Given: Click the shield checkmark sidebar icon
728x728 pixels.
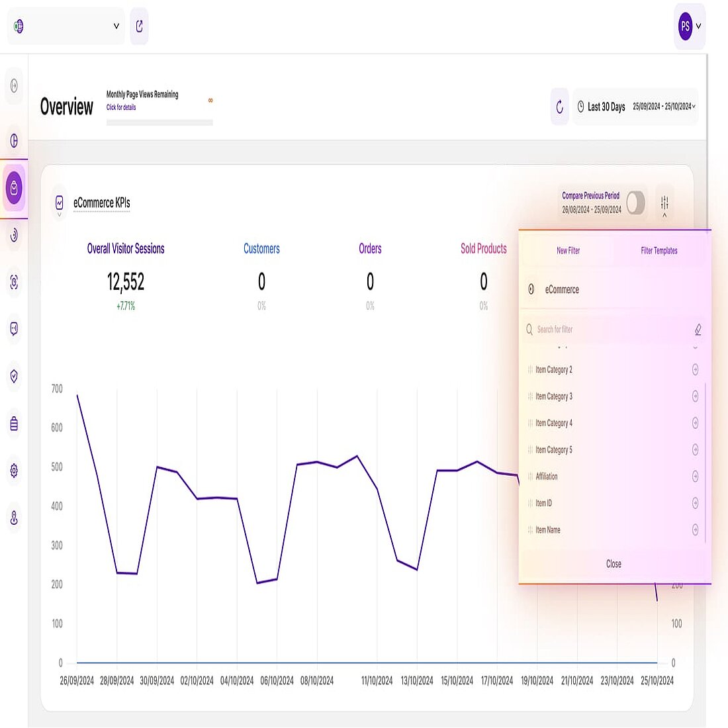Looking at the screenshot, I should pyautogui.click(x=14, y=376).
